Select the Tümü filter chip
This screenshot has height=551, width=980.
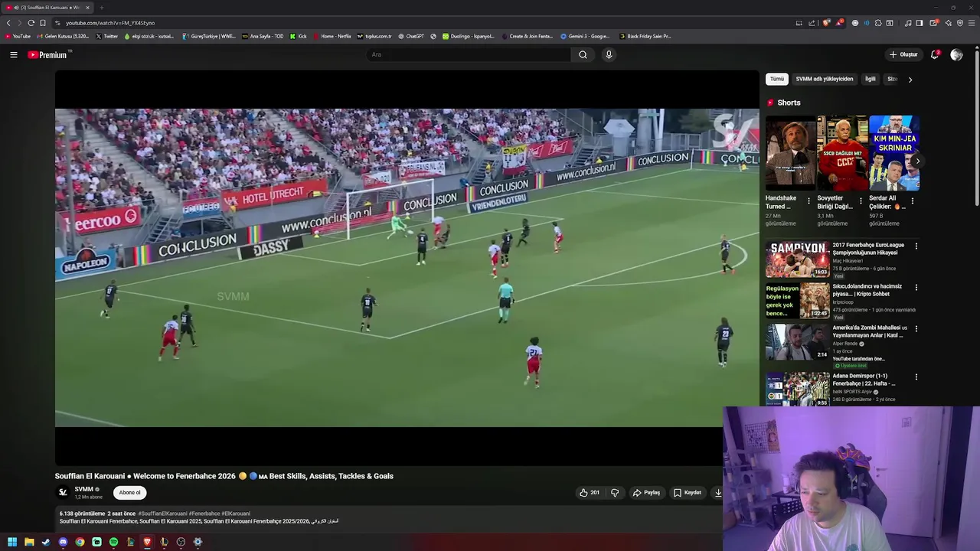point(777,79)
